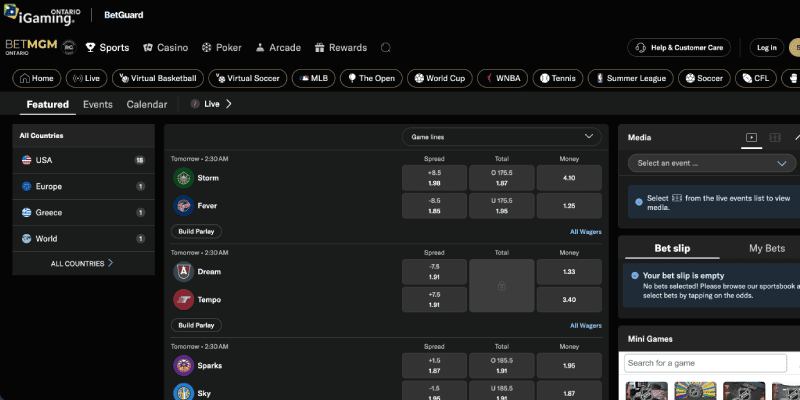This screenshot has width=800, height=400.
Task: Open All Wagers for Dream vs Tempo
Action: pos(586,326)
